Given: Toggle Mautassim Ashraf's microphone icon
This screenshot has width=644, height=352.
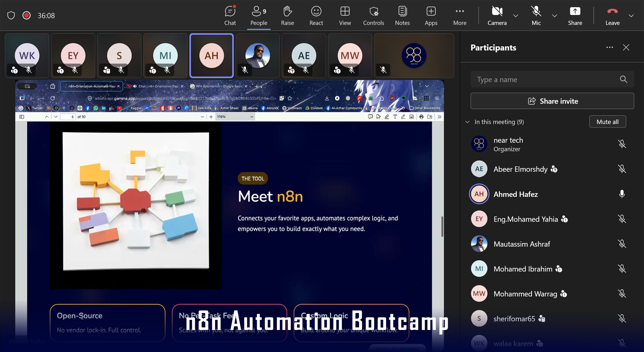Looking at the screenshot, I should pyautogui.click(x=622, y=244).
